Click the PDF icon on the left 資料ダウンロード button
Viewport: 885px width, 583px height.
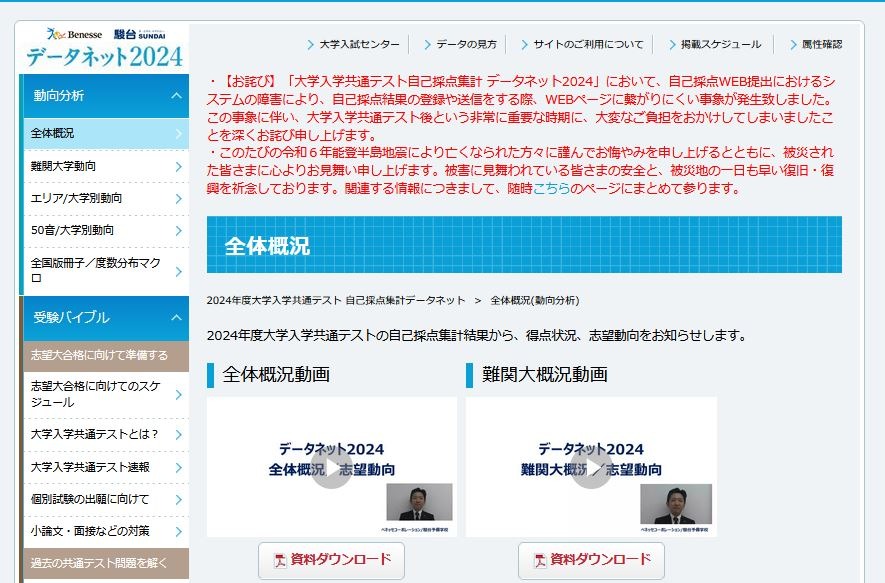280,560
